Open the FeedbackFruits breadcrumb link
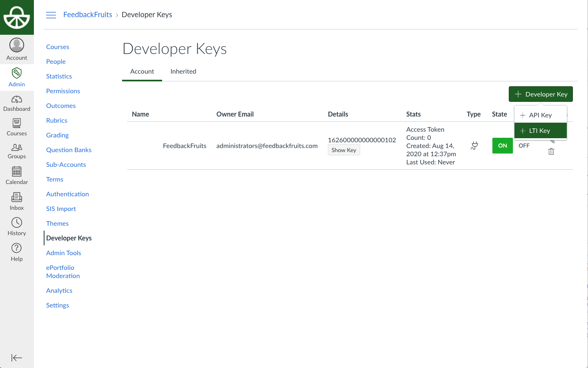 pyautogui.click(x=88, y=15)
